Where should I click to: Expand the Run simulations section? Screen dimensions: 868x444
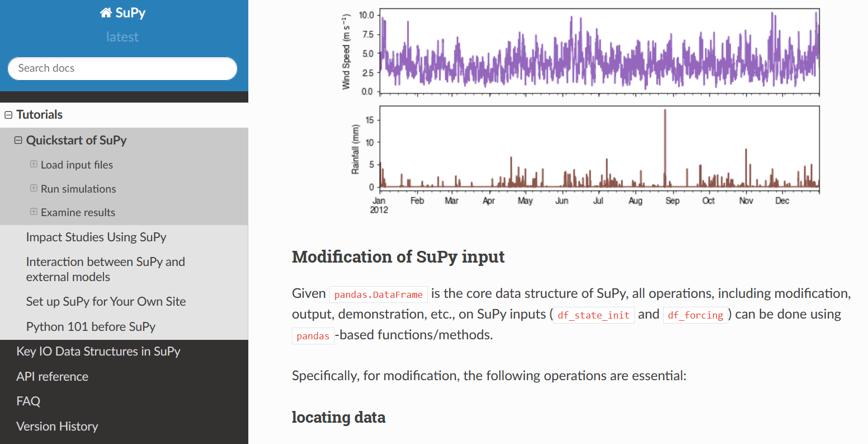click(34, 189)
